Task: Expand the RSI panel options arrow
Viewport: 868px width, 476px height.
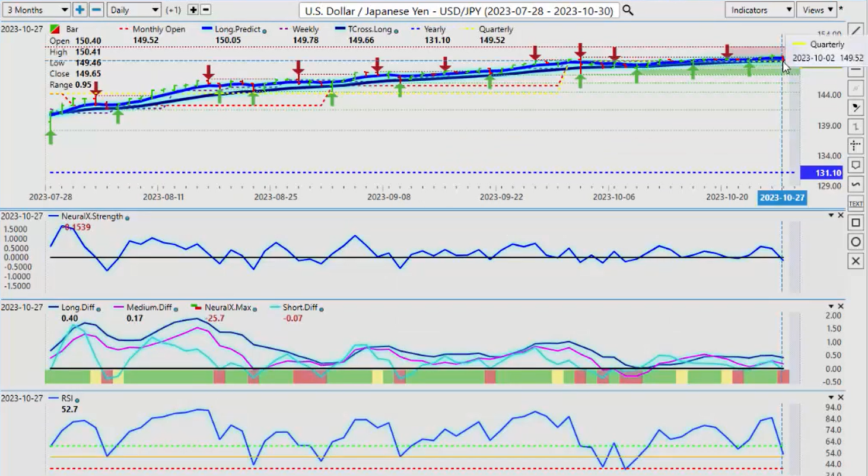Action: (831, 397)
